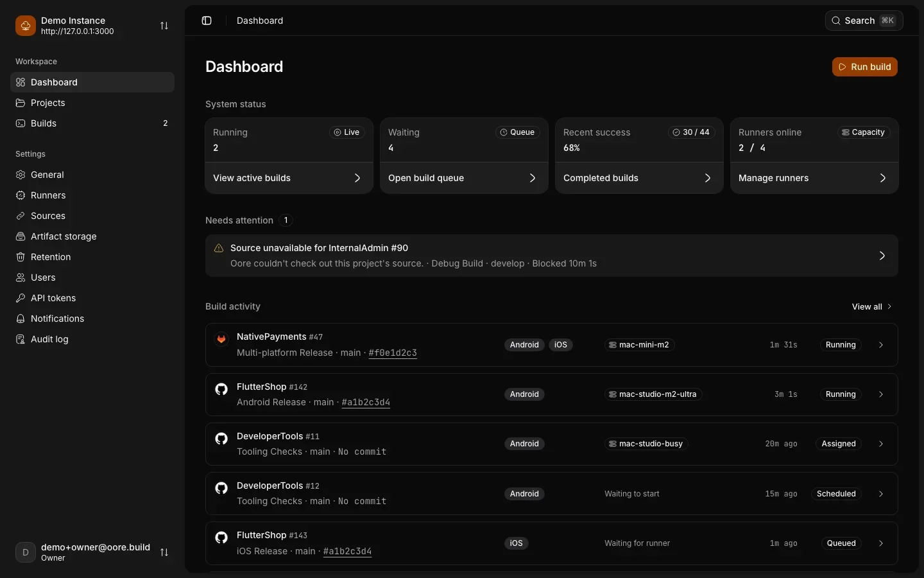Screen dimensions: 924x578
Task: Click the GitHub icon for DeveloperTools #12
Action: 221,487
